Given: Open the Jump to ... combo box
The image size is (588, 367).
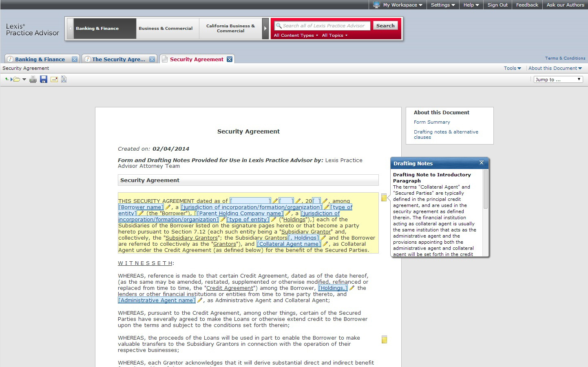Looking at the screenshot, I should pyautogui.click(x=558, y=80).
